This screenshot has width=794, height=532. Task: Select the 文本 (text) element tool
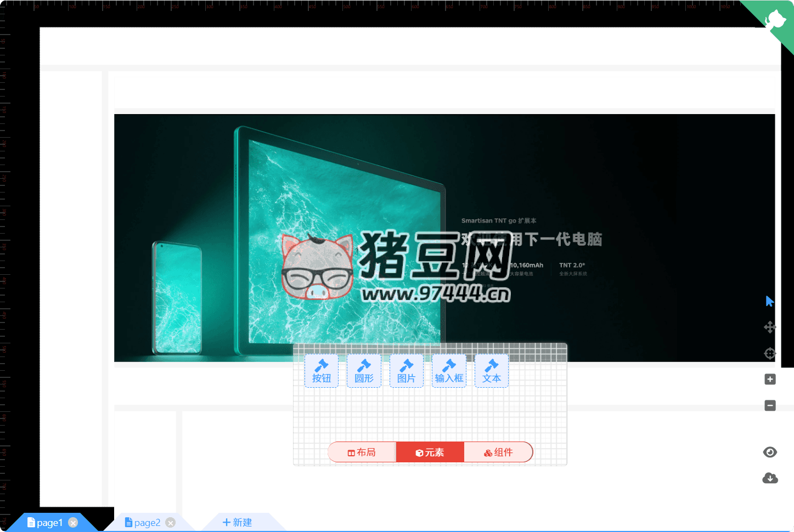(491, 371)
